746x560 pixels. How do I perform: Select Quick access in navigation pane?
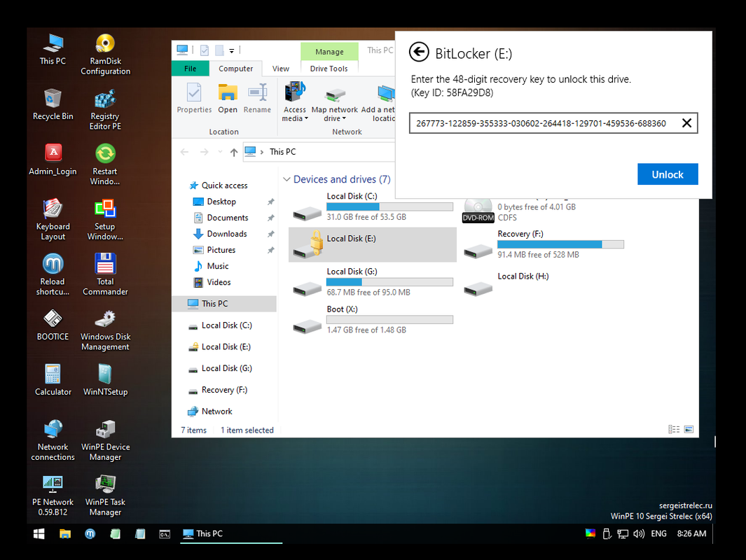click(x=225, y=185)
